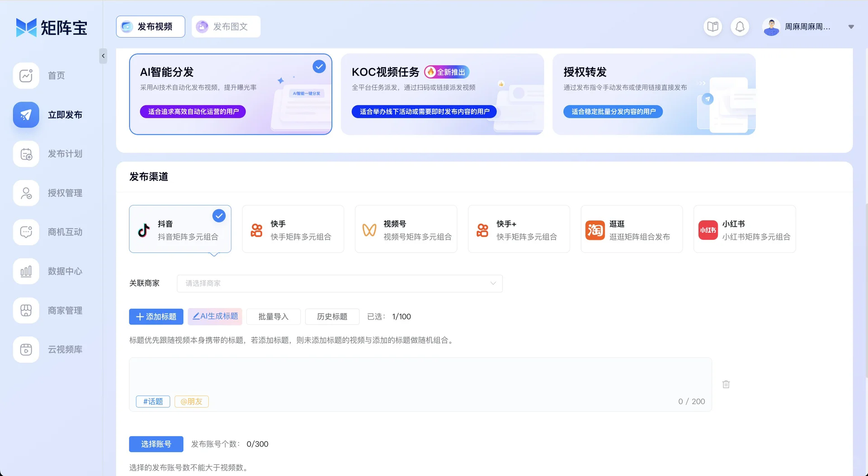Select the KOC视频任务 publish mode card
This screenshot has width=868, height=476.
pos(442,94)
